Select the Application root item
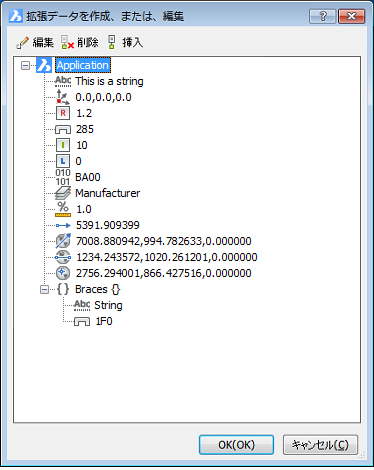This screenshot has height=470, width=374. 83,65
